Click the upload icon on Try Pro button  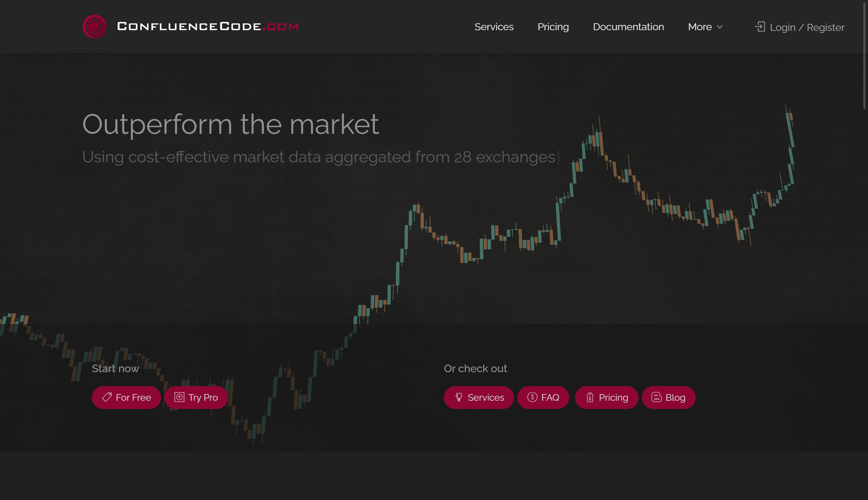(179, 397)
